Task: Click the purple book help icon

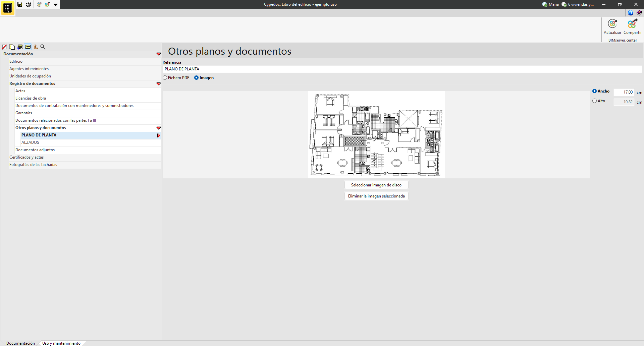Action: pyautogui.click(x=639, y=13)
